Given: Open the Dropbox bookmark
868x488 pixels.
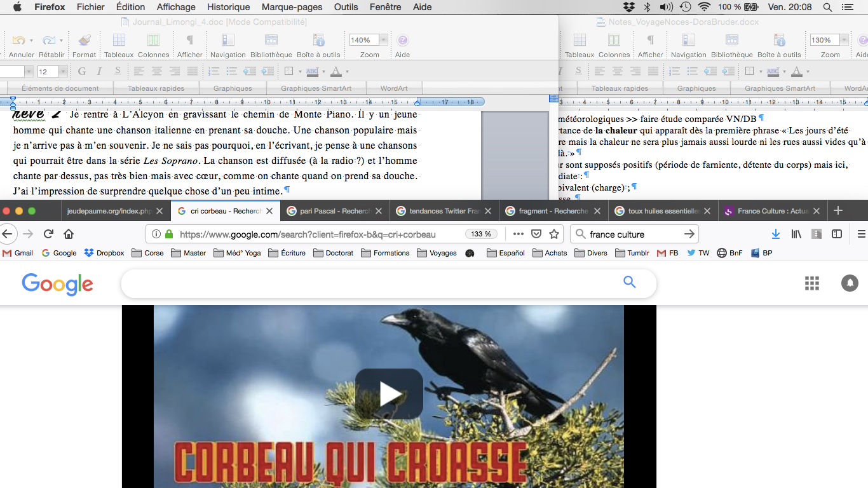Looking at the screenshot, I should point(104,253).
